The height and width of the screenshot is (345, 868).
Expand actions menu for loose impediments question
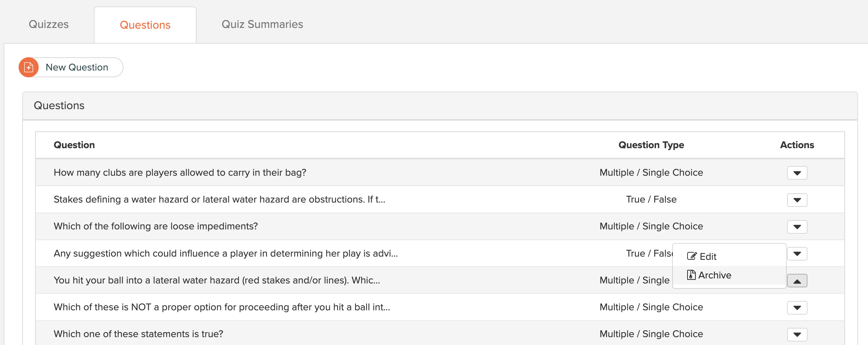tap(797, 227)
